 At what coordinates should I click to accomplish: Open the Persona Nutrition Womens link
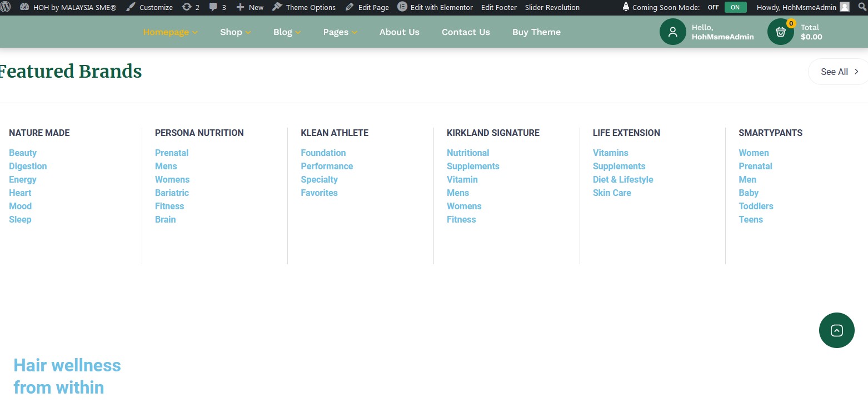pos(172,179)
